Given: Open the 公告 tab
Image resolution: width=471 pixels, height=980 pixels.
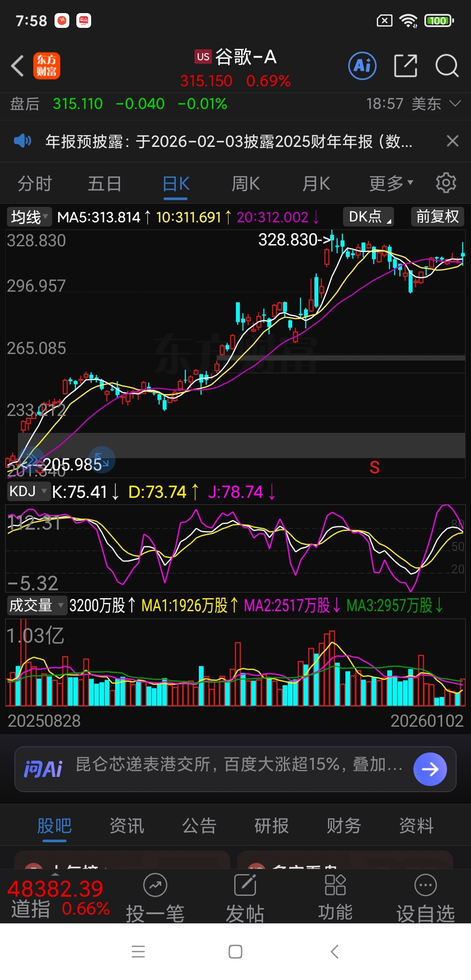Looking at the screenshot, I should [199, 826].
